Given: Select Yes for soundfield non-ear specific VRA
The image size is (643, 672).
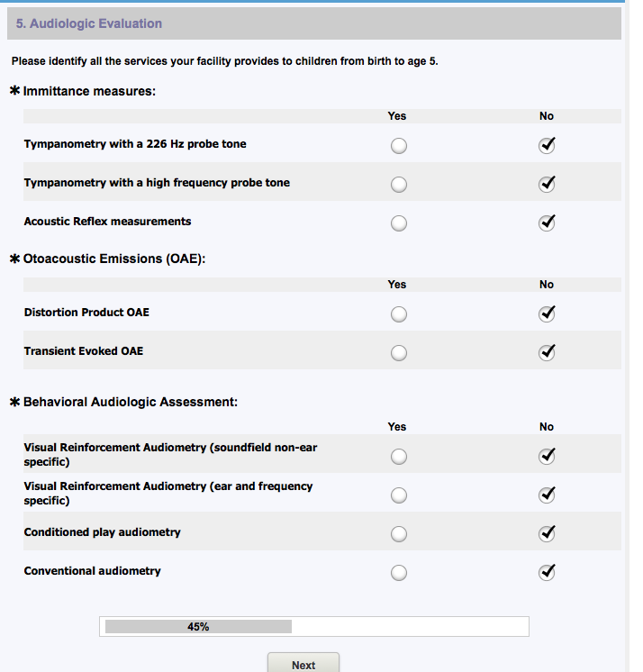Looking at the screenshot, I should click(399, 457).
